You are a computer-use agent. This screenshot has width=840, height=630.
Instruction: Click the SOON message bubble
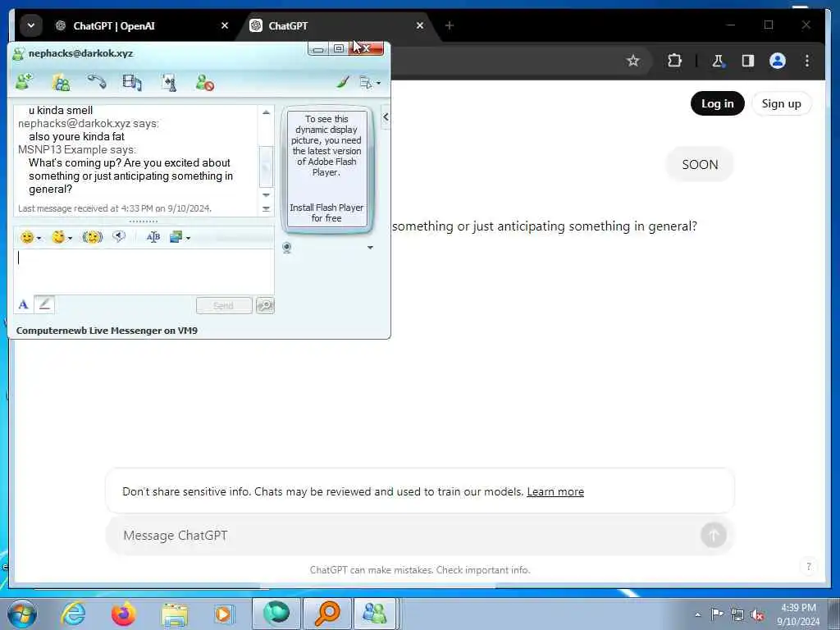tap(700, 164)
